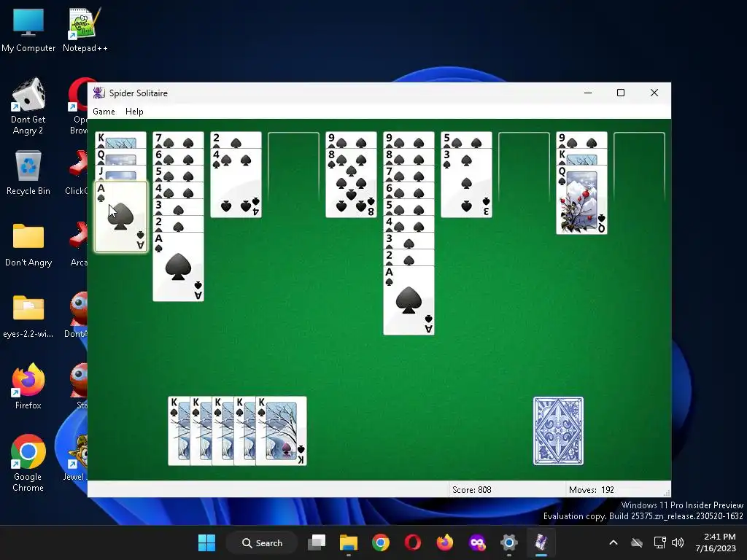Click the empty fourth column slot
747x560 pixels.
click(x=293, y=167)
